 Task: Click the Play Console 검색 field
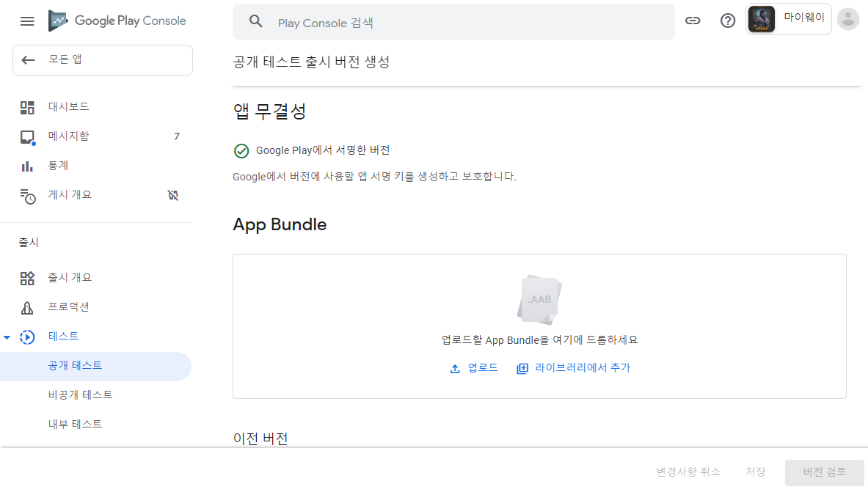[453, 23]
